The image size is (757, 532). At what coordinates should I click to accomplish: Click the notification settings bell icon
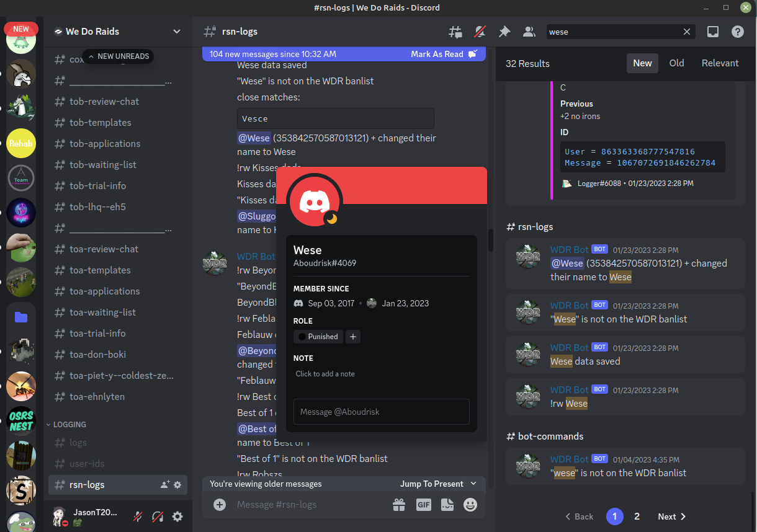(x=480, y=32)
